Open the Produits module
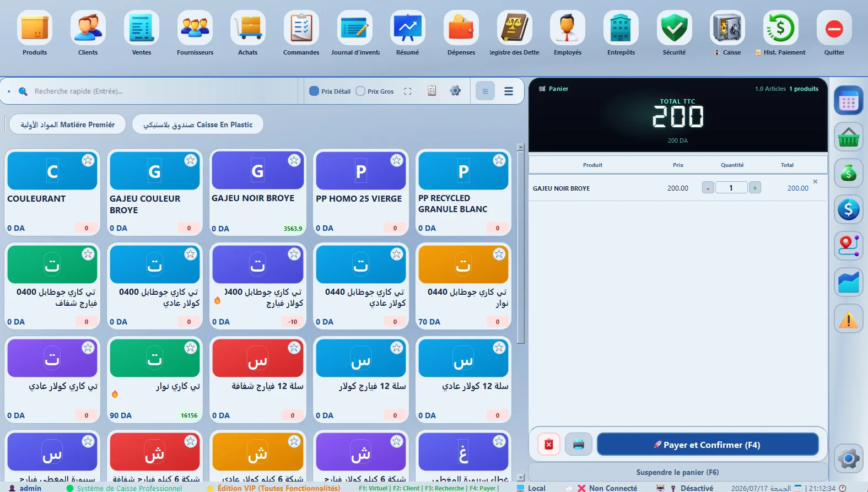This screenshot has width=868, height=492. pyautogui.click(x=35, y=33)
